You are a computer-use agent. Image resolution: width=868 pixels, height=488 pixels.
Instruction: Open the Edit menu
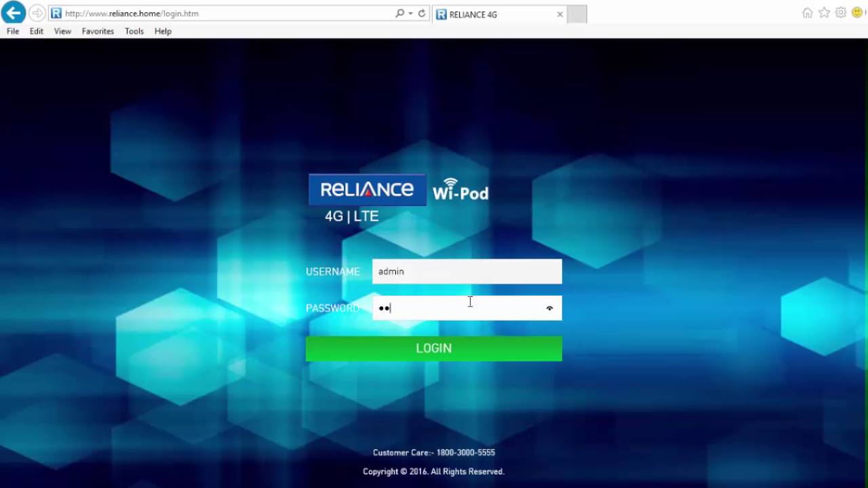tap(37, 31)
